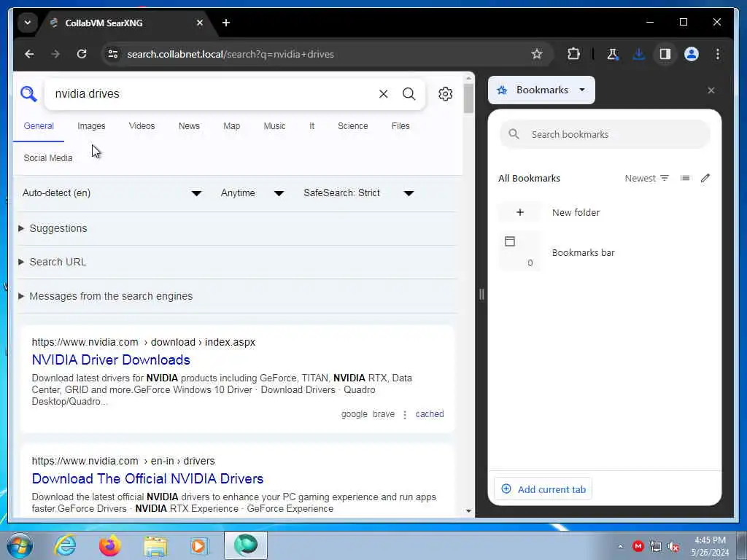Select the Map search category
The image size is (747, 560).
231,126
